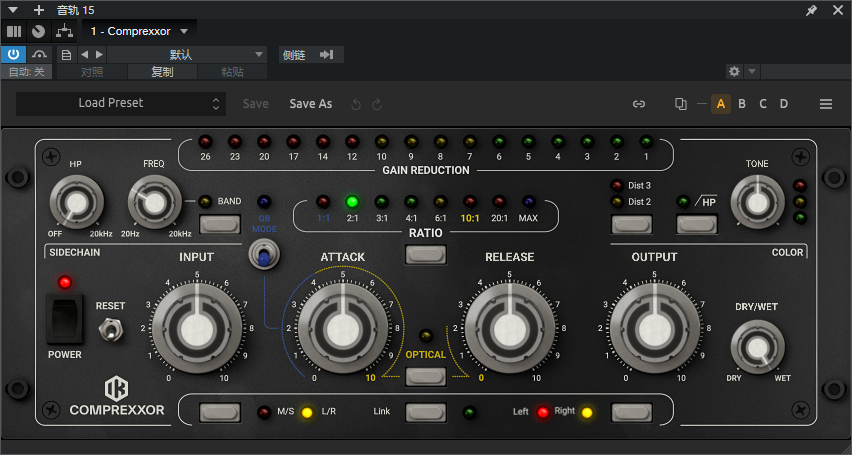Pin the plugin window
The image size is (852, 455).
click(811, 10)
